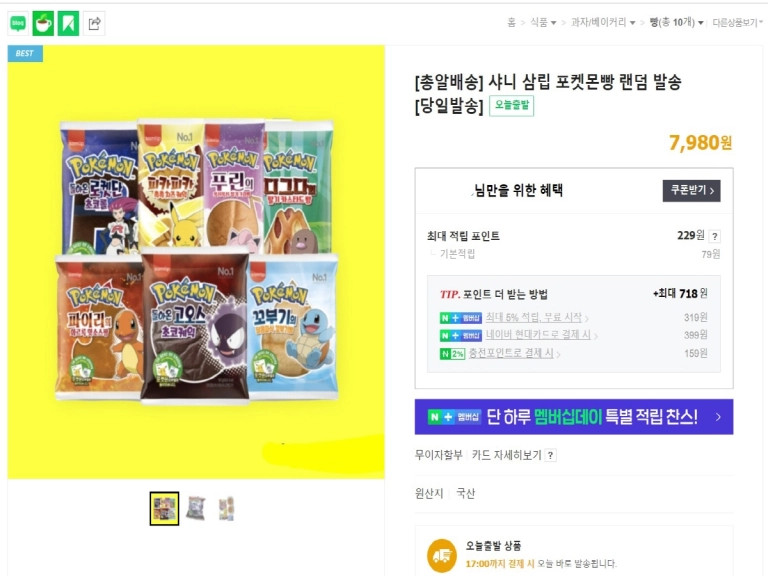Click the green Naver Cafe cup icon

(43, 23)
